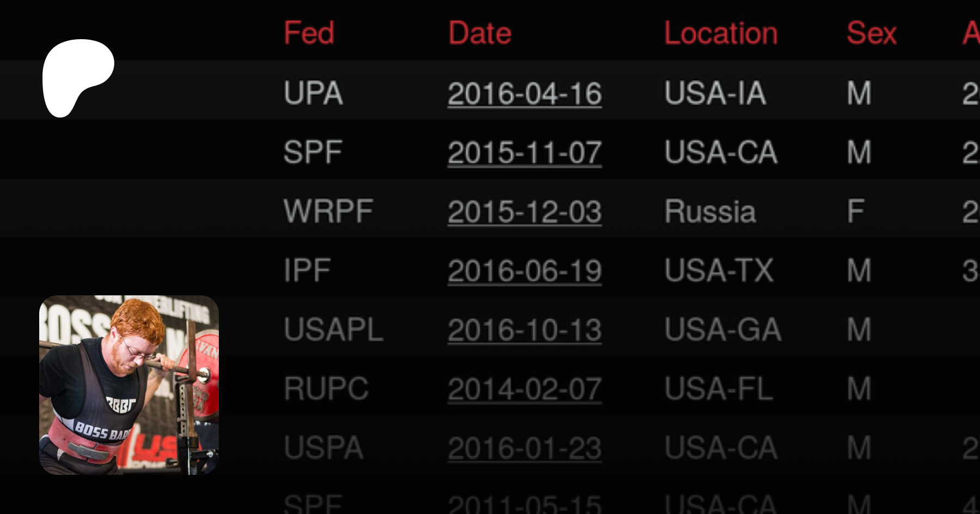Image resolution: width=980 pixels, height=514 pixels.
Task: Open the 2016-01-23 date link
Action: 524,449
